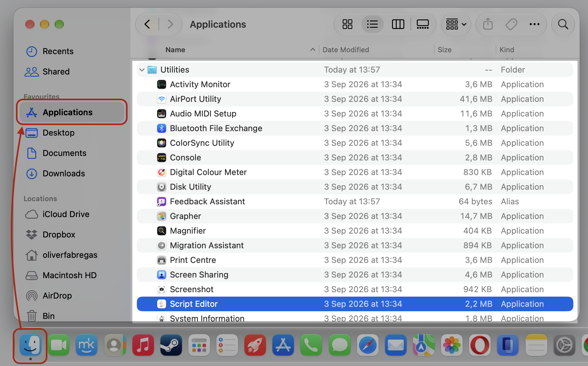
Task: Go forward in Finder history
Action: tap(171, 24)
